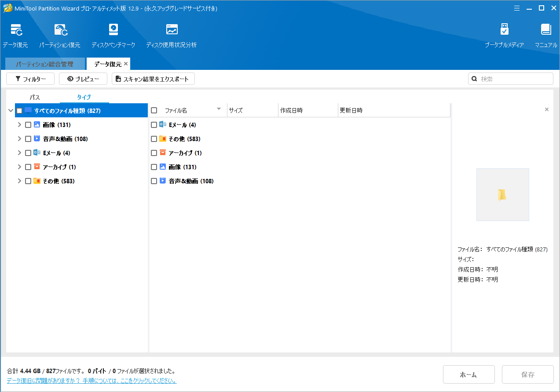Click the 画像 icon in the tree
The image size is (560, 392).
click(37, 125)
